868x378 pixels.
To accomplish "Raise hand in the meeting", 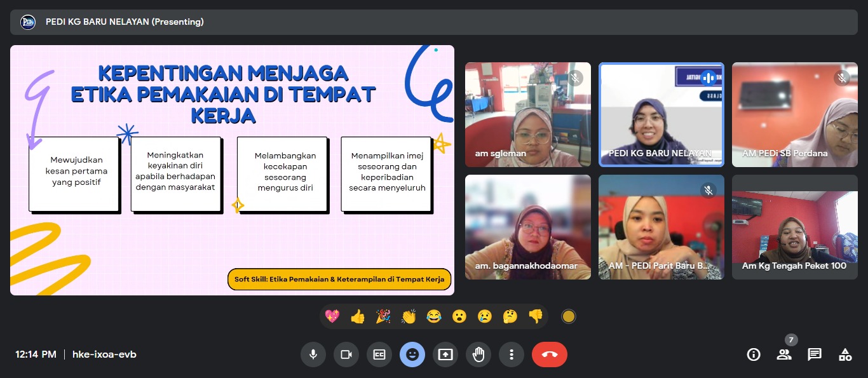I will [x=478, y=354].
